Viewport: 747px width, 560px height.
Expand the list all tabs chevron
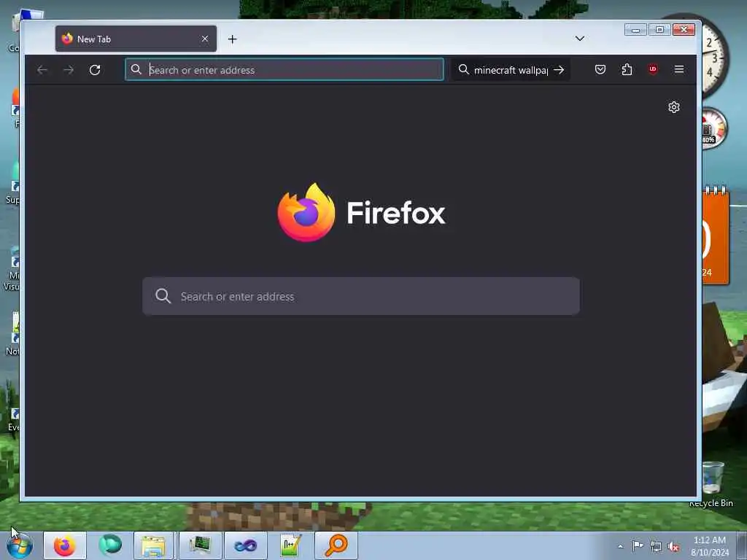580,39
